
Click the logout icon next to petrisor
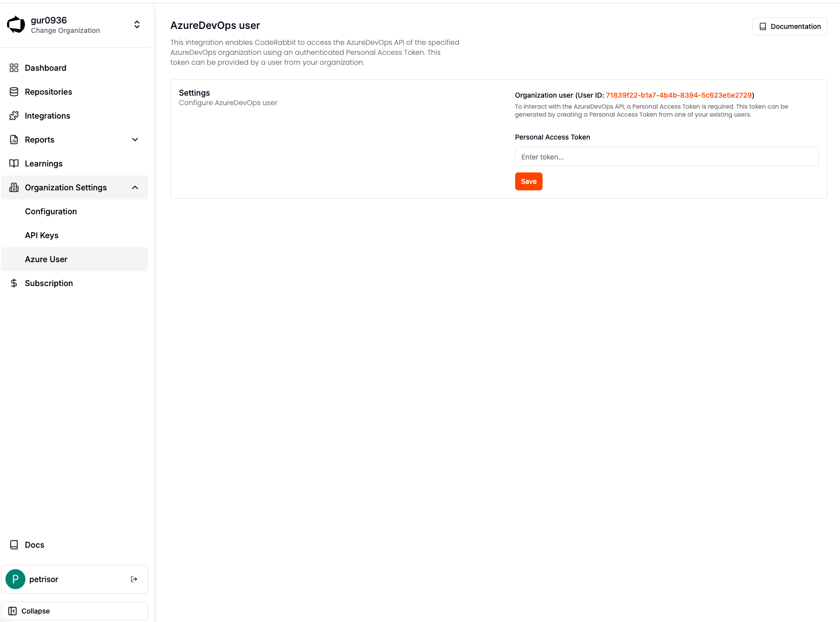point(134,579)
